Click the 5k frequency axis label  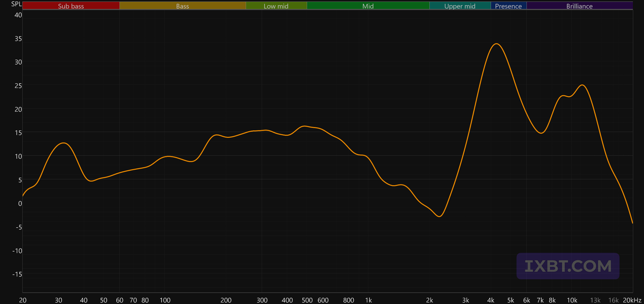pos(511,300)
